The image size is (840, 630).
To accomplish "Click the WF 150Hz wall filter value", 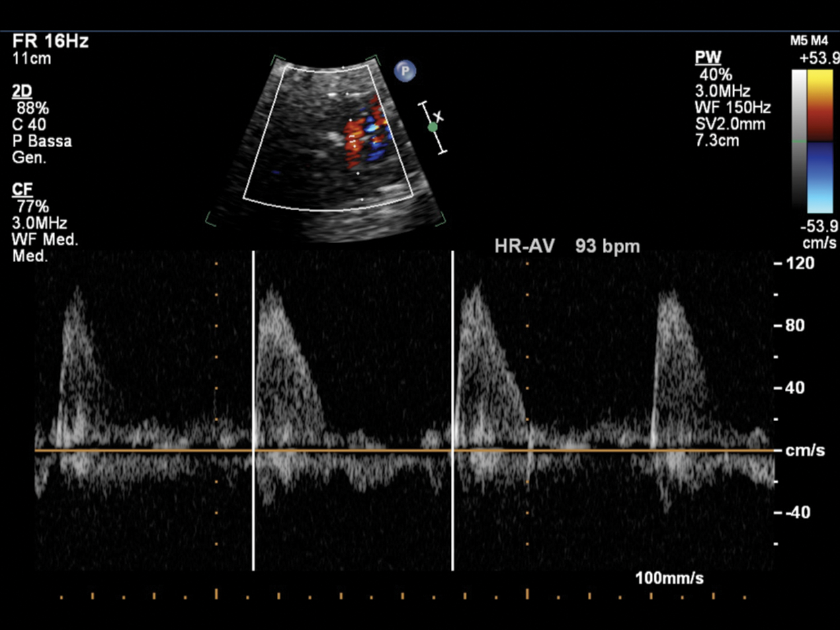I will [x=734, y=107].
